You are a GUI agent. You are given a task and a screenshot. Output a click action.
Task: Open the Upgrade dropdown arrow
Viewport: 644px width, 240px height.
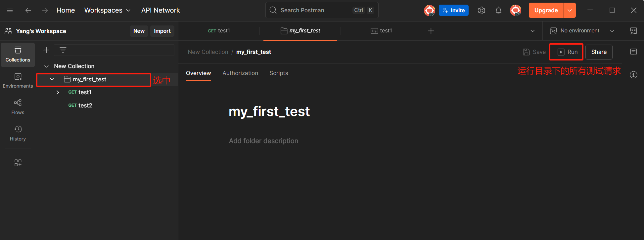tap(570, 10)
